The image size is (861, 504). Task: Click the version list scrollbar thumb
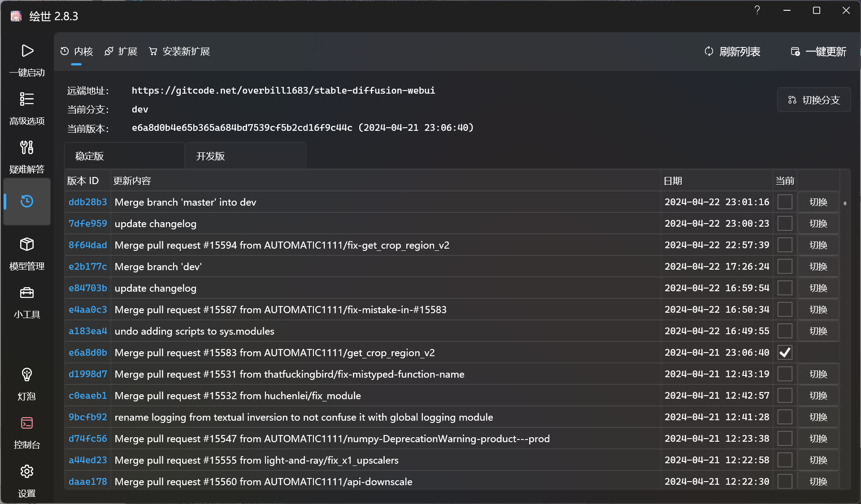point(845,203)
